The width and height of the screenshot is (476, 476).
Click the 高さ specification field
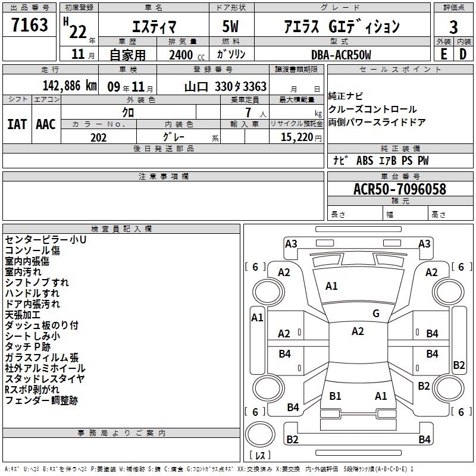pos(450,214)
